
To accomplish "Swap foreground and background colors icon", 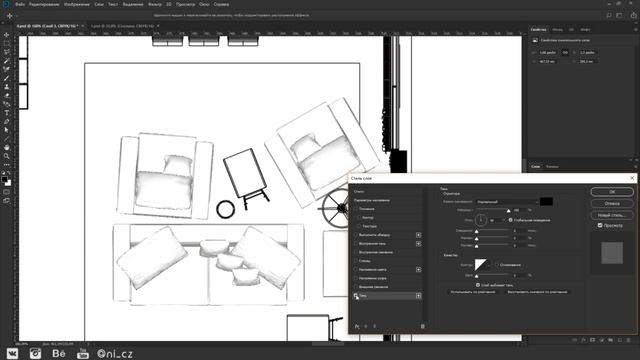I will 9,173.
